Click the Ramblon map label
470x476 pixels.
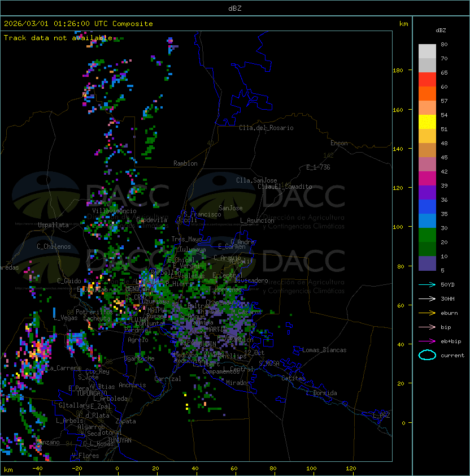point(185,163)
